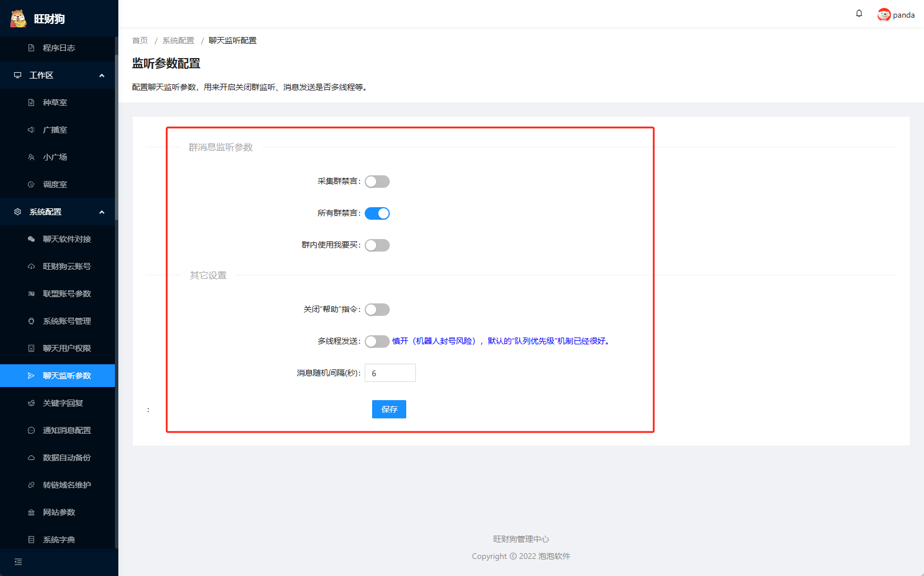Collapse the 工作区 menu chevron
924x576 pixels.
(102, 75)
